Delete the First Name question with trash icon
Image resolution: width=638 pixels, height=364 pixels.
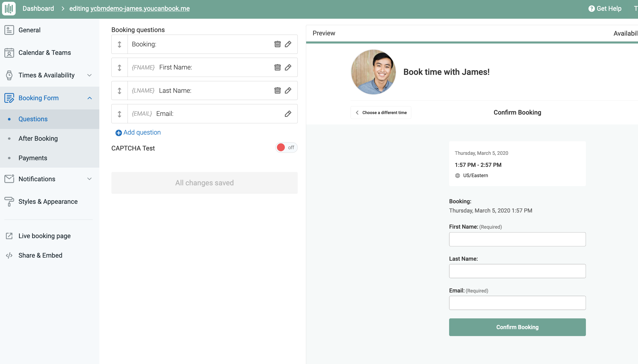click(277, 67)
